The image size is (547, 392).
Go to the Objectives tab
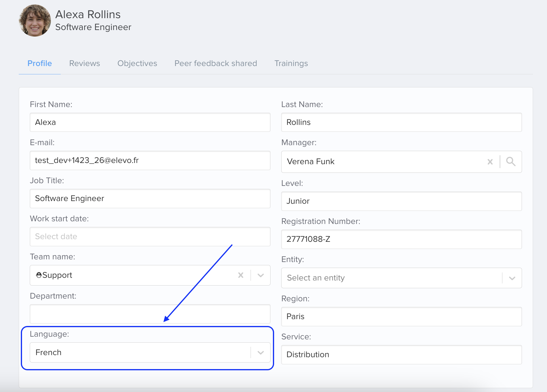pos(137,63)
